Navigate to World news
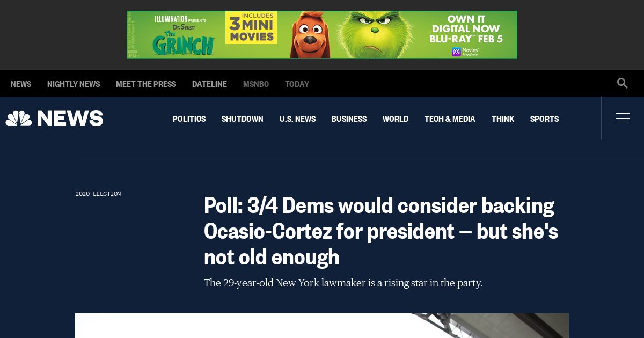 pyautogui.click(x=396, y=119)
